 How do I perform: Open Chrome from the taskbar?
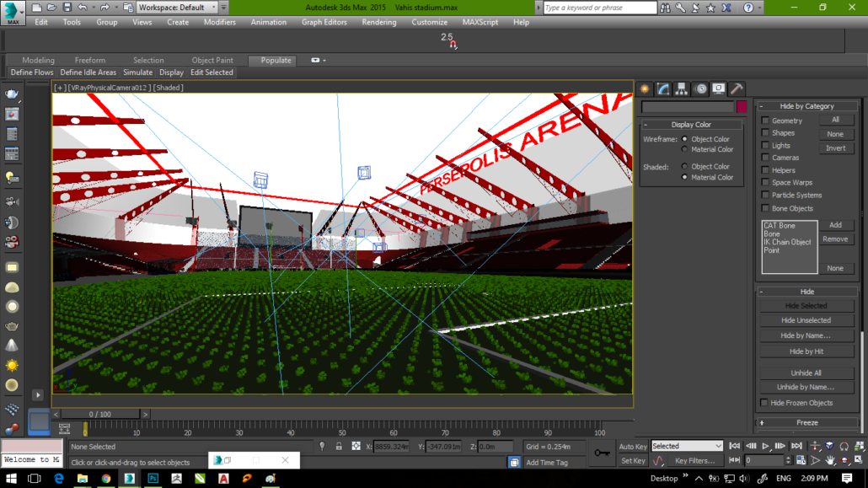tap(105, 478)
